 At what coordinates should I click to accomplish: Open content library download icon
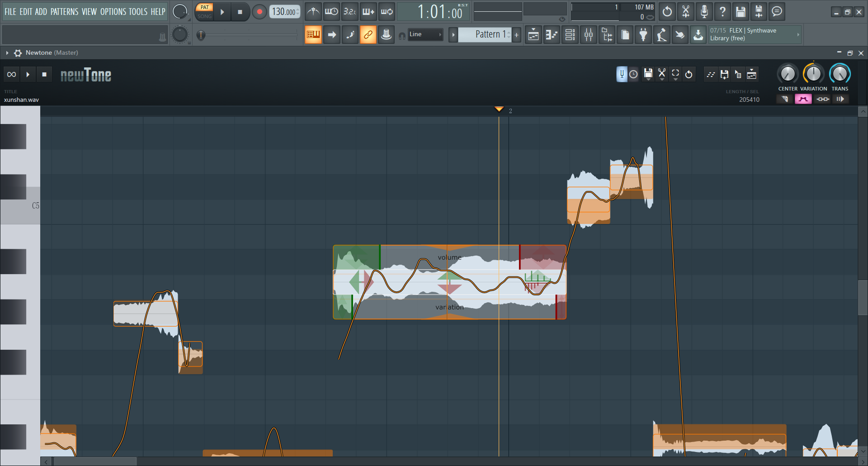pyautogui.click(x=698, y=34)
